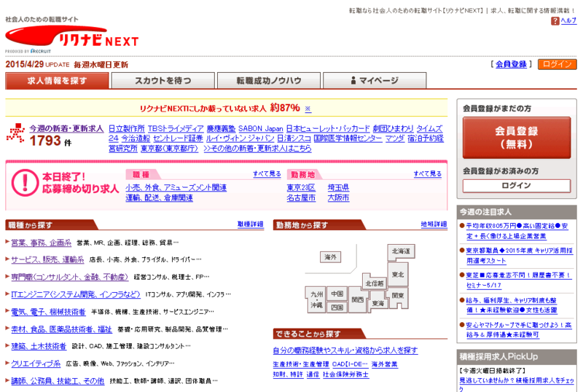583x392 pixels.
Task: Select 大阪市 deadline location link
Action: click(338, 197)
